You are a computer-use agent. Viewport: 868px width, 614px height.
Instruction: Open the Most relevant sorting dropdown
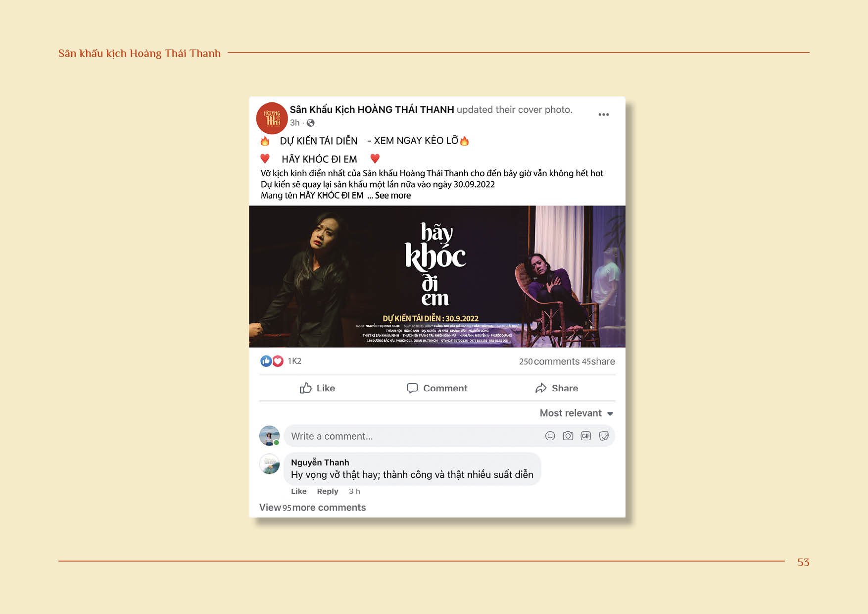577,413
